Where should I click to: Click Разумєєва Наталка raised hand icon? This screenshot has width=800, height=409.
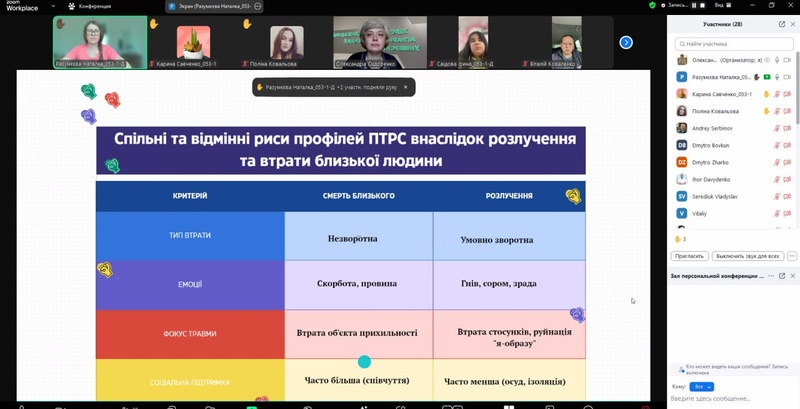[x=757, y=77]
